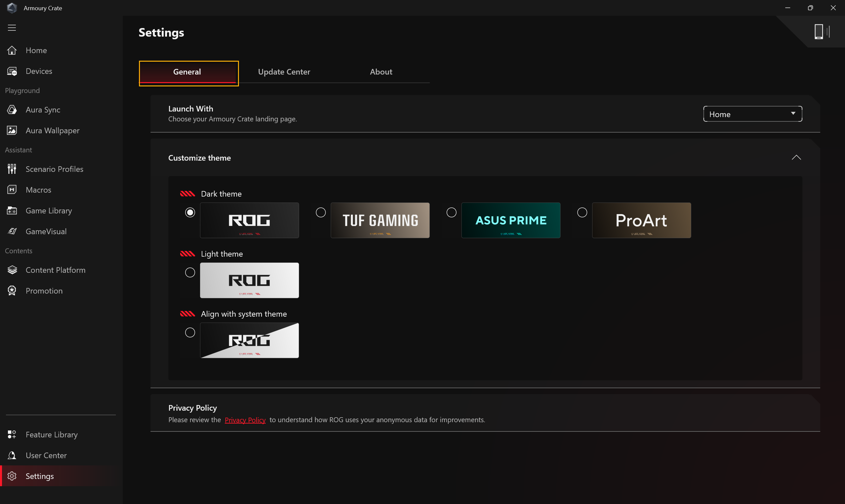Click the device panel icon at top right
Image resolution: width=845 pixels, height=504 pixels.
822,32
